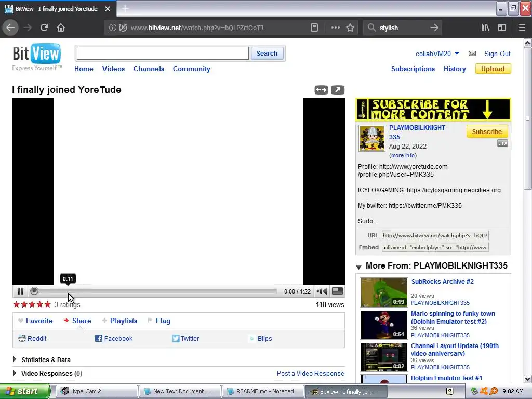Open Dolphin Emulator test #1 video

(x=446, y=378)
